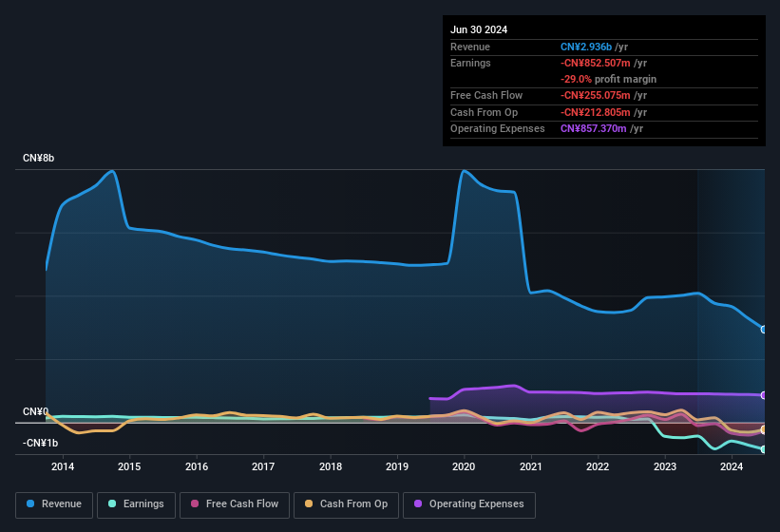Screen dimensions: 780x532
Task: Select the 2018 x-axis label
Action: [x=331, y=466]
